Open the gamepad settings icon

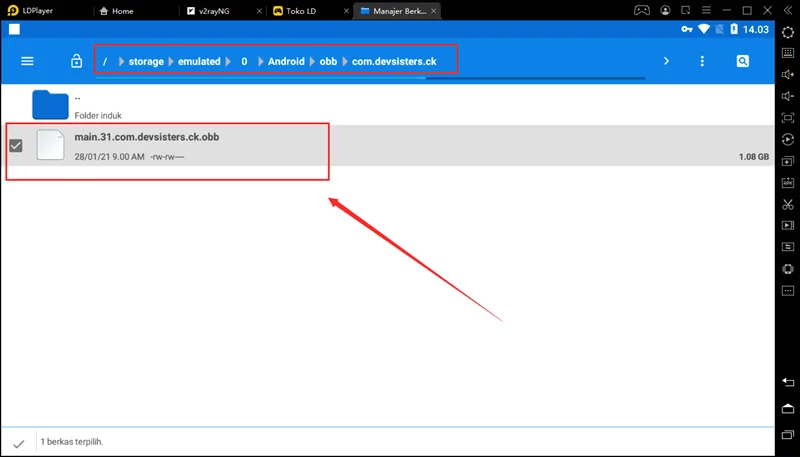(641, 10)
